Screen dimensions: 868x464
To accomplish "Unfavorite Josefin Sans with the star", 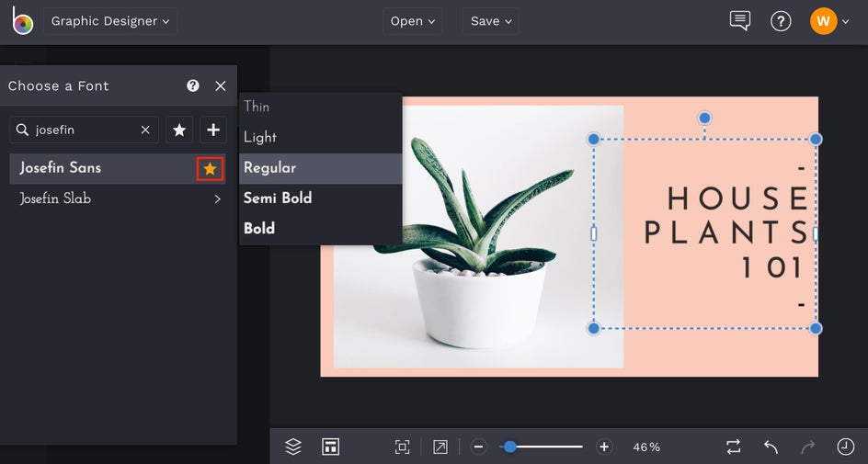I will 210,168.
